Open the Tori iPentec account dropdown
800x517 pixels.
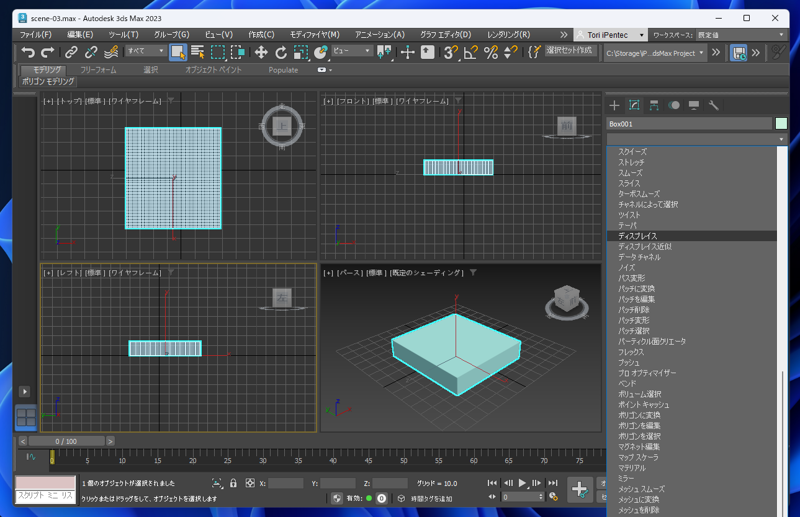coord(611,35)
